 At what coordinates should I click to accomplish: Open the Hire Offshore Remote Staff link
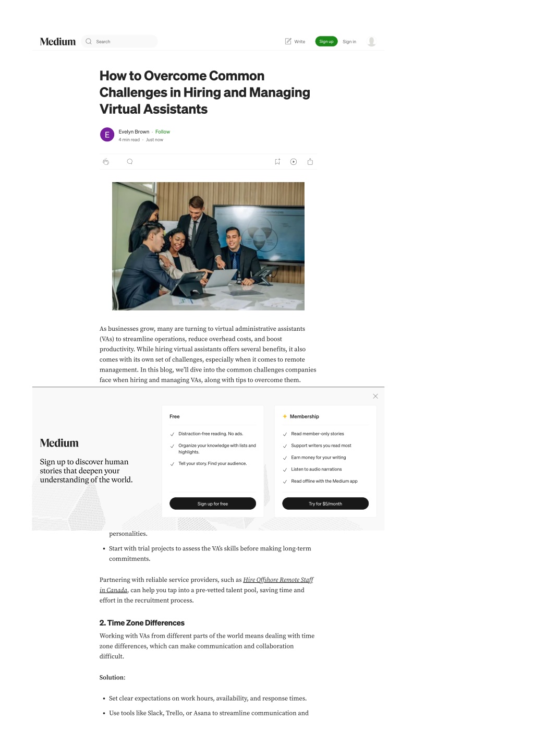pos(207,585)
